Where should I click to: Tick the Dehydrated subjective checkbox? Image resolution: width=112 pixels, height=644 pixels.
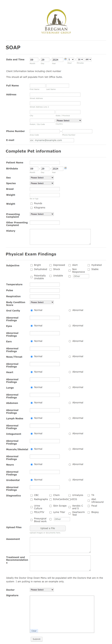[x=31, y=269]
